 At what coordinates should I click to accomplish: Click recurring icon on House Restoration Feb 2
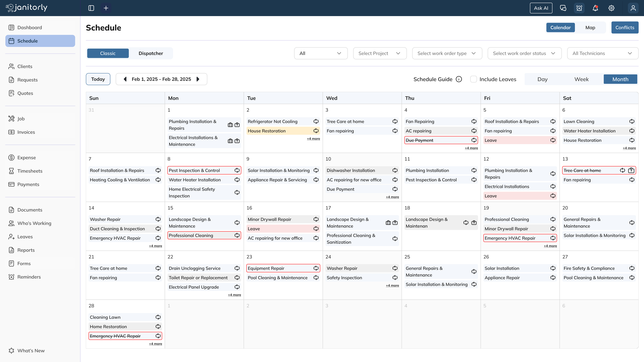(316, 131)
